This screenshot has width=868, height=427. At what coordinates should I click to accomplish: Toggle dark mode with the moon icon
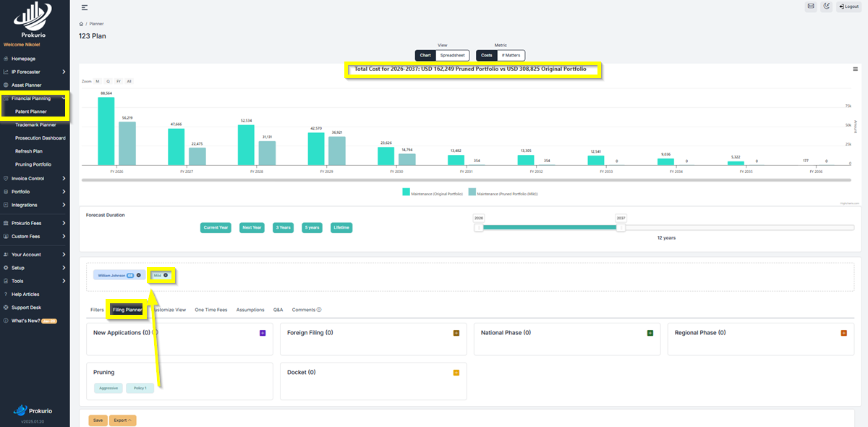(827, 7)
